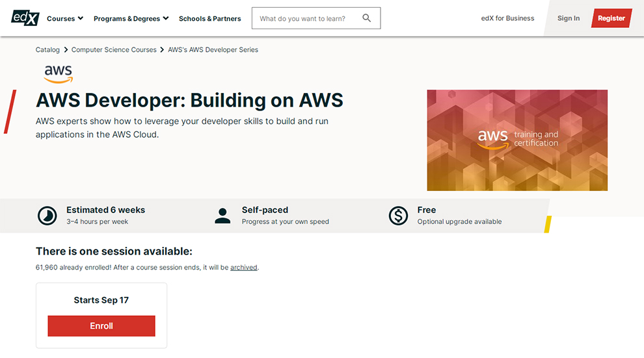644x358 pixels.
Task: Go to Catalog breadcrumb
Action: [x=47, y=49]
